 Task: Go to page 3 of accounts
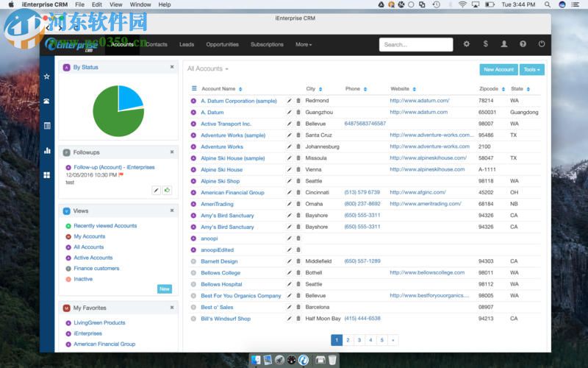(x=359, y=340)
